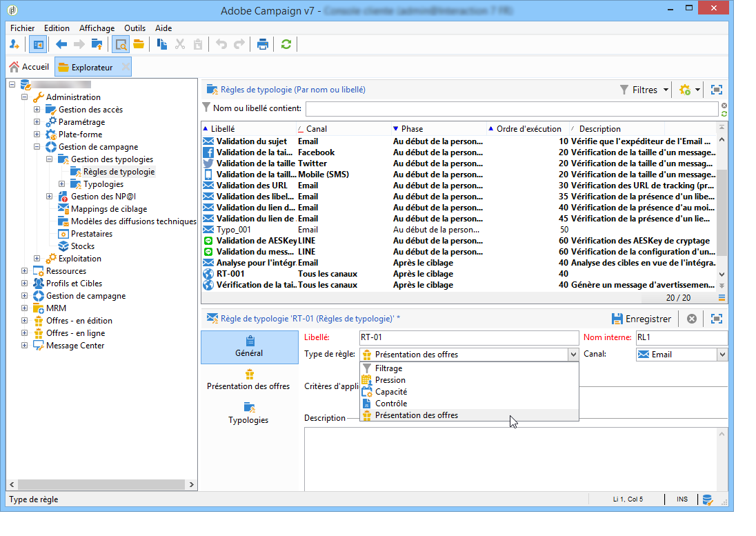
Task: Open the Filtres dropdown
Action: pos(644,90)
